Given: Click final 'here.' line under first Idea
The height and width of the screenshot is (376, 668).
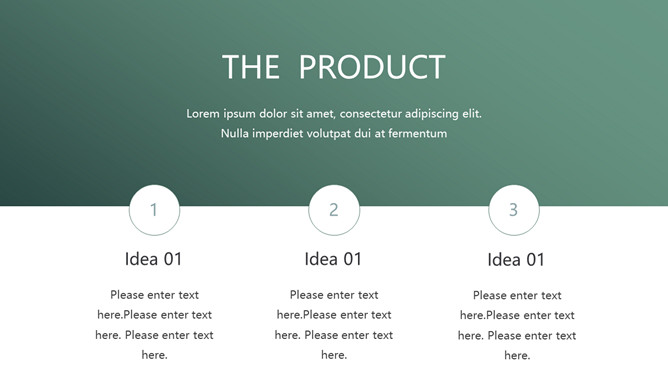Looking at the screenshot, I should pyautogui.click(x=154, y=355).
